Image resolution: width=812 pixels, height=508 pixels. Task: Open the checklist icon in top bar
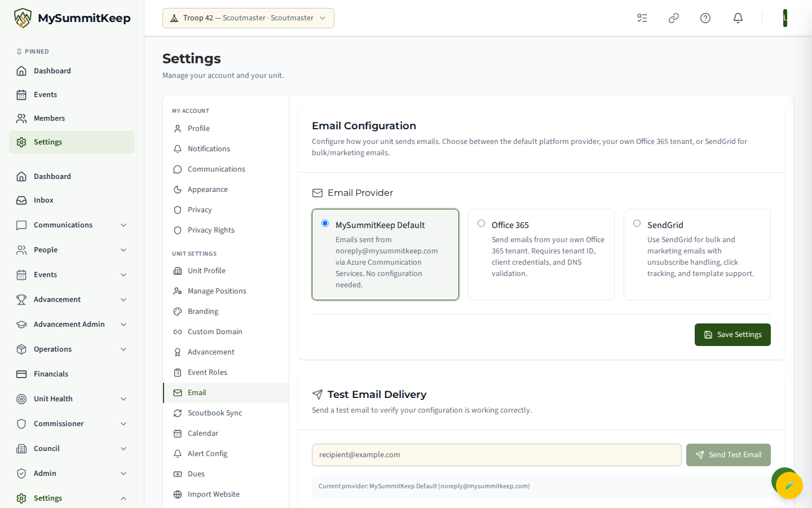click(642, 18)
